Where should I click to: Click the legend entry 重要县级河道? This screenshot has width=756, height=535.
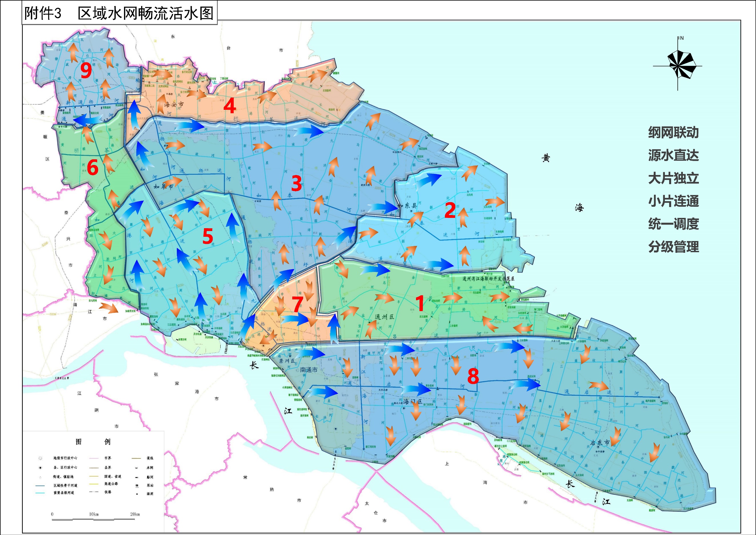(64, 493)
